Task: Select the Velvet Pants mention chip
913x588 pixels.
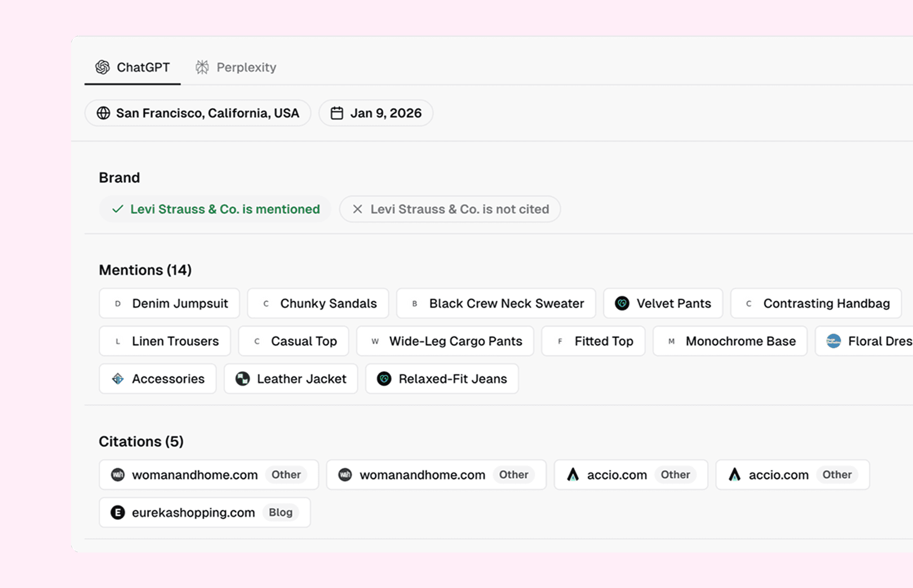Action: pos(663,304)
